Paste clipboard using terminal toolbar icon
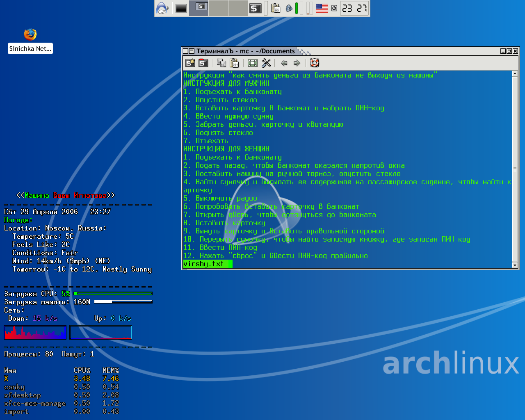The image size is (525, 420). [234, 63]
